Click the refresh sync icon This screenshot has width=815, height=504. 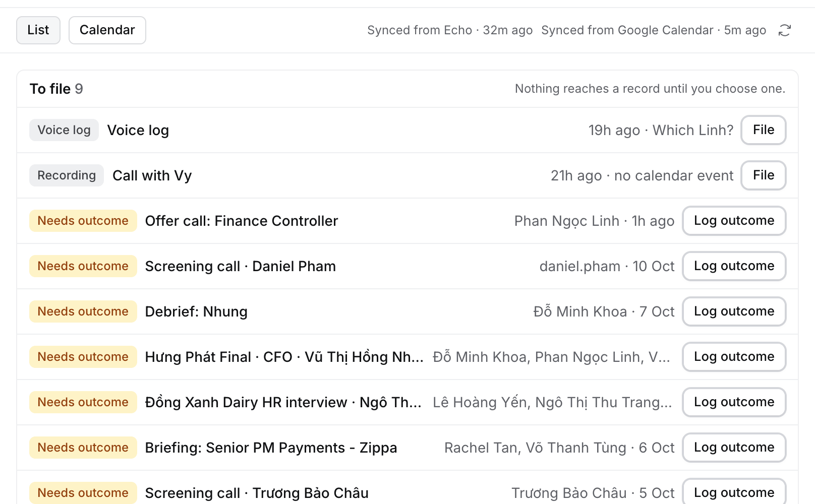click(x=784, y=30)
